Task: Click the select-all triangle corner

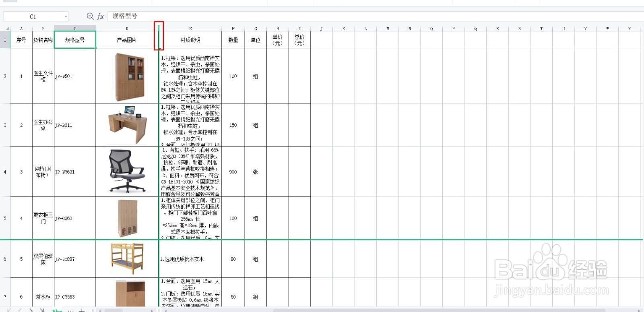Action: click(x=7, y=29)
